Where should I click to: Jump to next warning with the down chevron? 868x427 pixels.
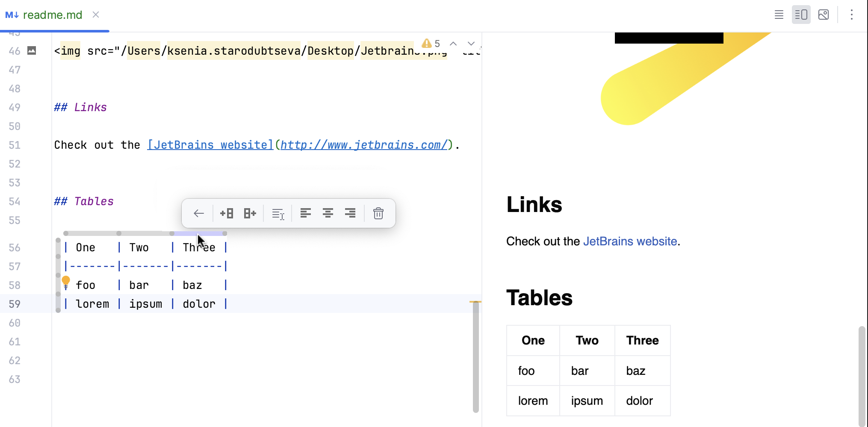[x=470, y=43]
